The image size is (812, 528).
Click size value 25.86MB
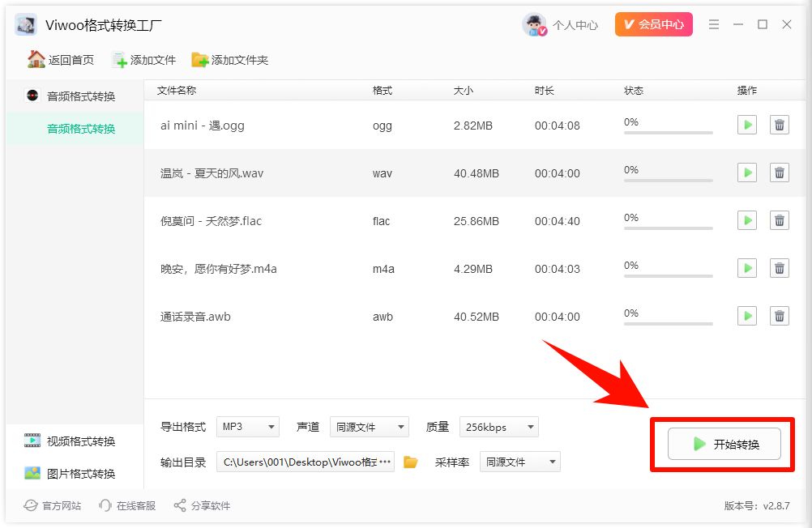(477, 221)
